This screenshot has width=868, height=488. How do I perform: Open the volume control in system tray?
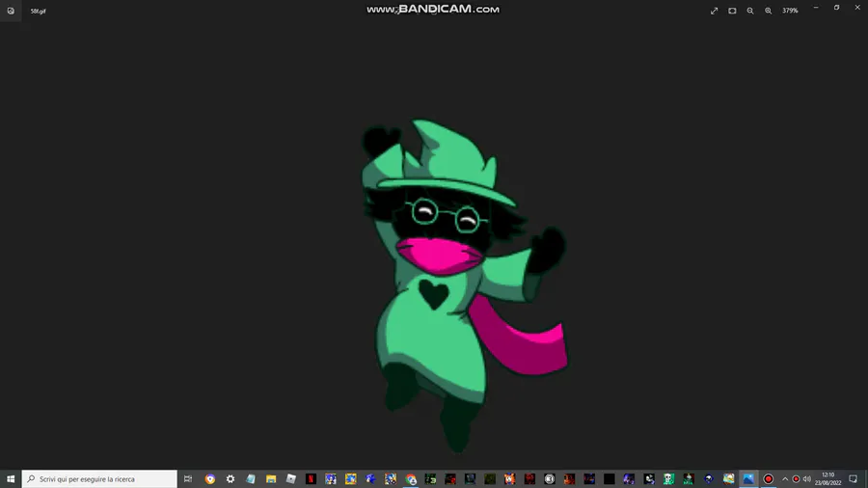coord(806,479)
